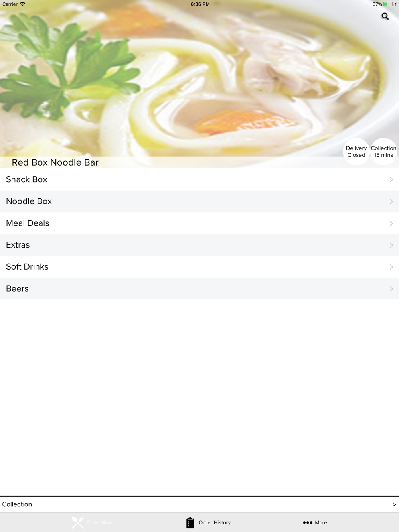Image resolution: width=399 pixels, height=532 pixels.
Task: Tap the More three-dots icon
Action: (x=308, y=522)
